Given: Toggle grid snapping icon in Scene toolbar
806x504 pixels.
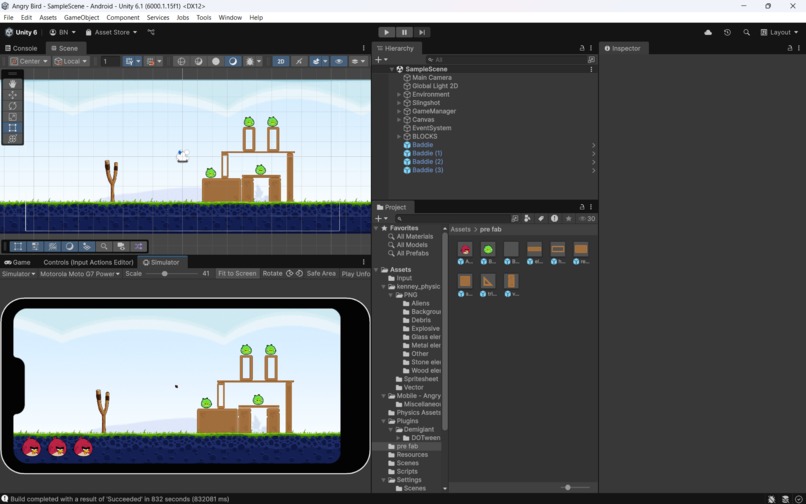Looking at the screenshot, I should pyautogui.click(x=152, y=61).
